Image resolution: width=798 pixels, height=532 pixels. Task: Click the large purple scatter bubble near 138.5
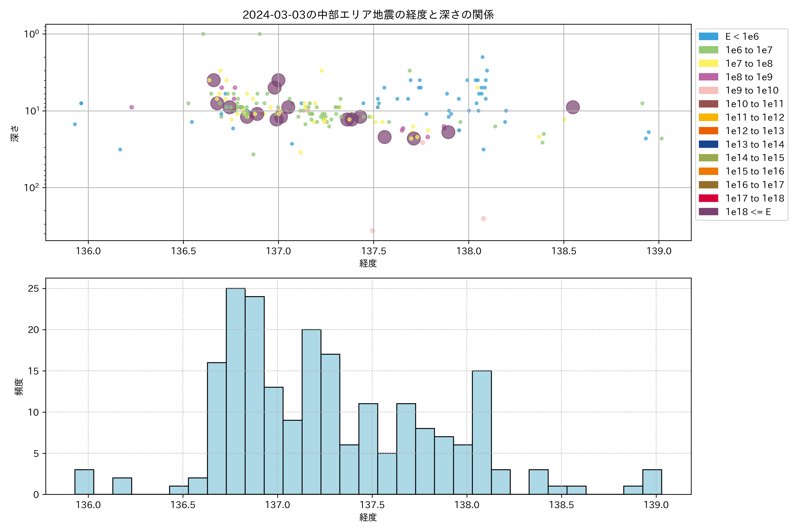point(573,107)
